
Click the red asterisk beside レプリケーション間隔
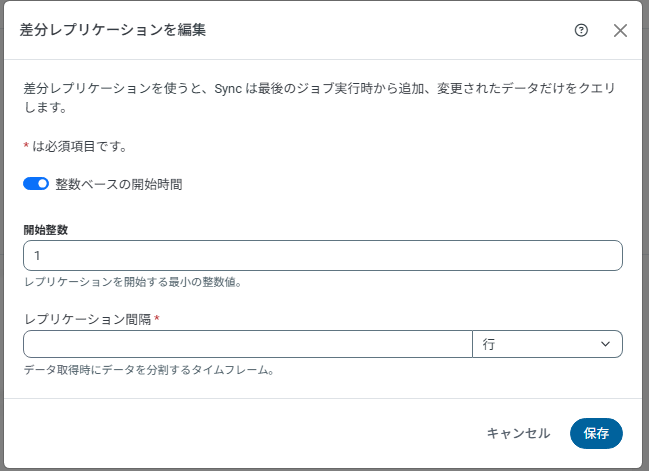click(157, 318)
